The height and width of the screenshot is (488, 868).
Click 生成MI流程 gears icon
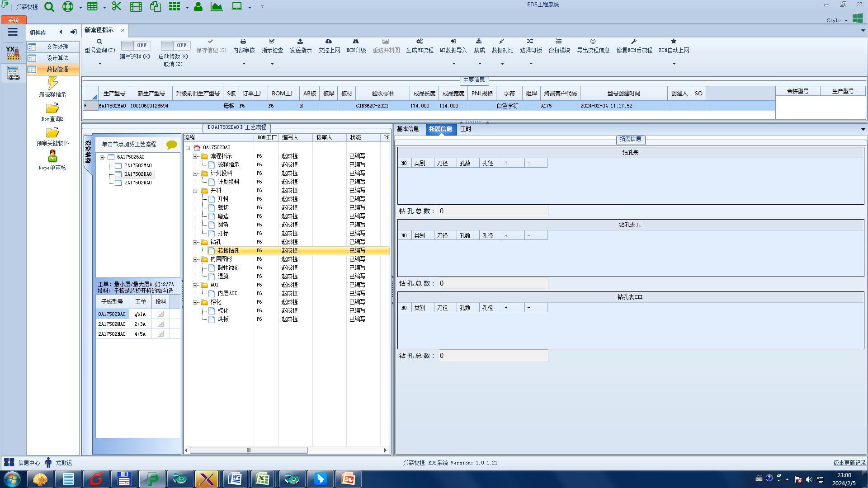419,42
